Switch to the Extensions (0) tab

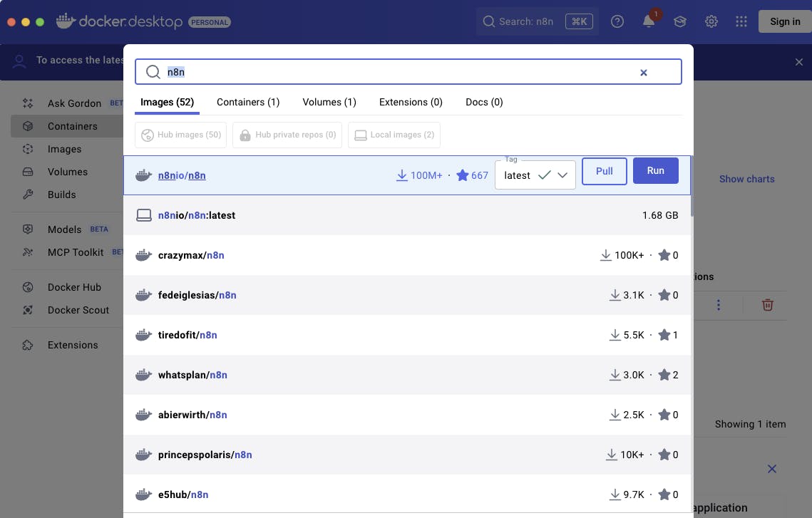(411, 102)
